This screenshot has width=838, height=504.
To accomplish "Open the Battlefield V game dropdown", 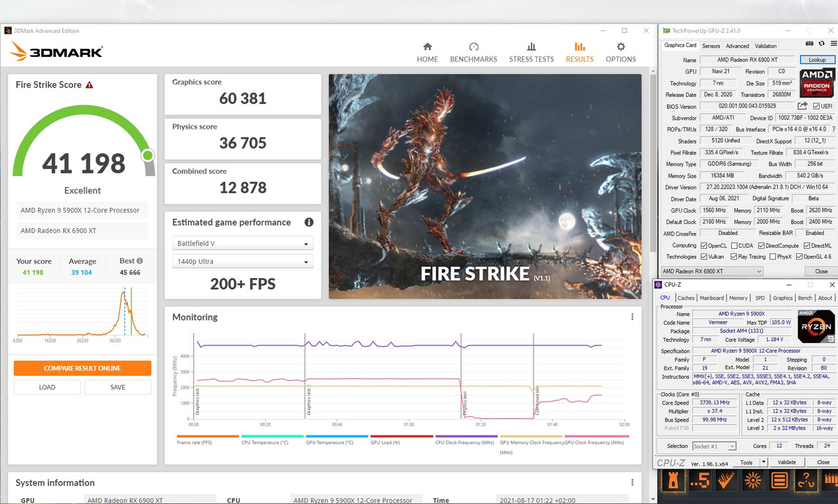I will click(x=243, y=243).
